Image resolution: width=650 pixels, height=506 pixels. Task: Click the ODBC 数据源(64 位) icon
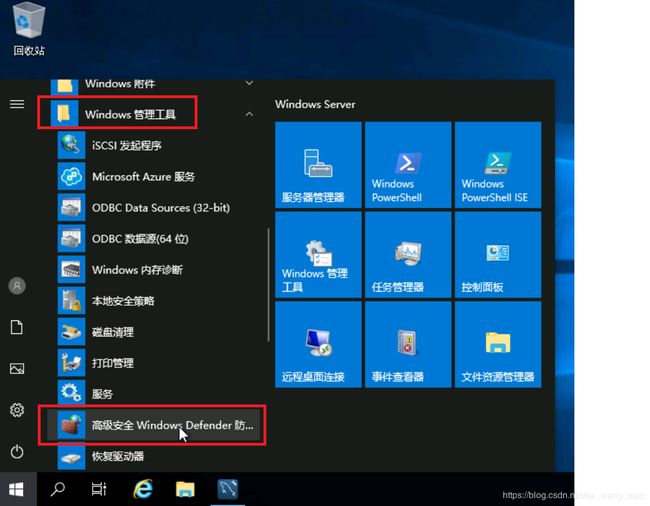71,238
